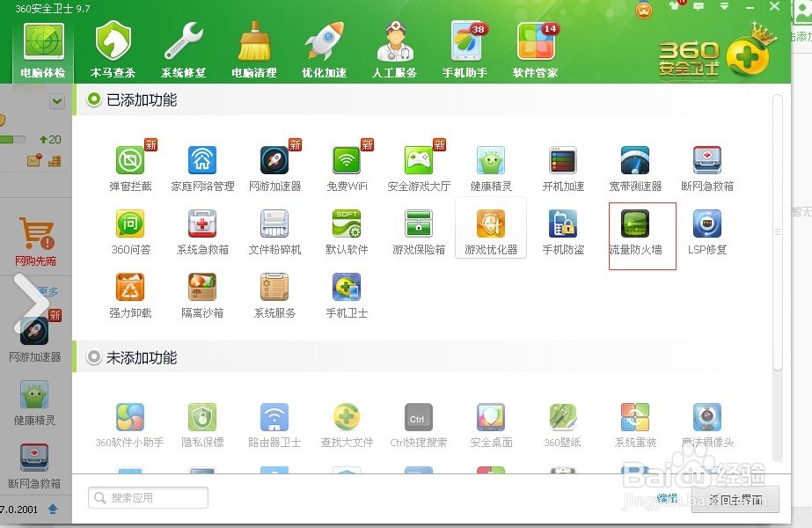Viewport: 812px width, 528px height.
Task: Open the 隔离沙箱 sandbox tool
Action: pyautogui.click(x=202, y=294)
